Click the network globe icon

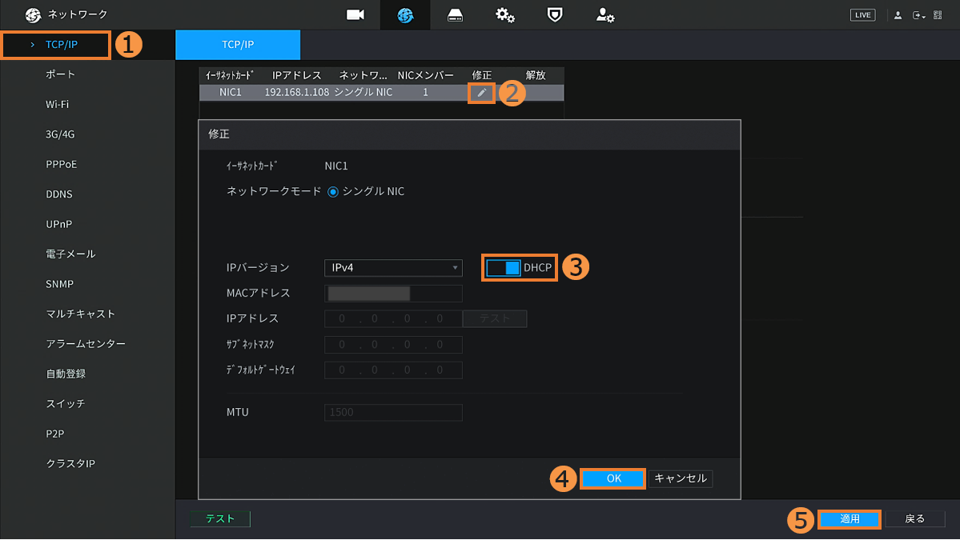405,15
